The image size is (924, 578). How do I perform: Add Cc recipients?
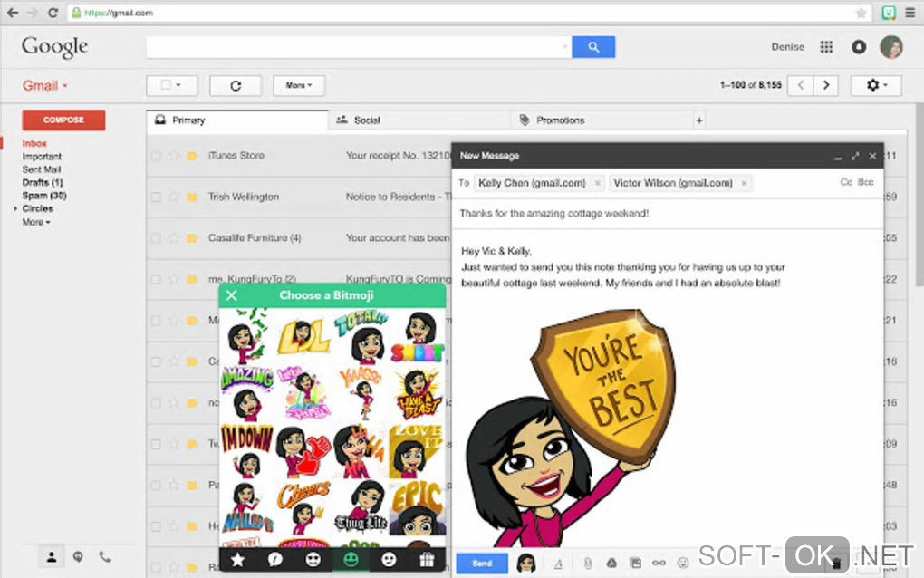846,182
